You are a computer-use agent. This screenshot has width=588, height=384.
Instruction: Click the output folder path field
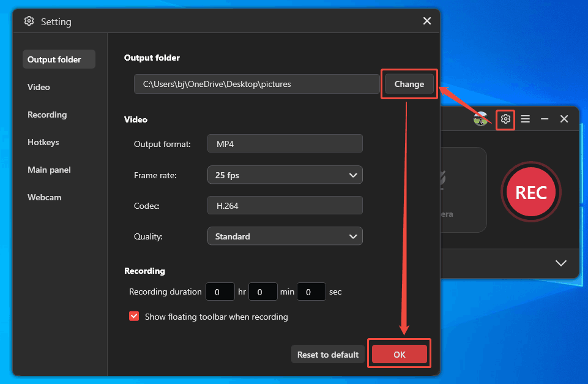[x=257, y=84]
